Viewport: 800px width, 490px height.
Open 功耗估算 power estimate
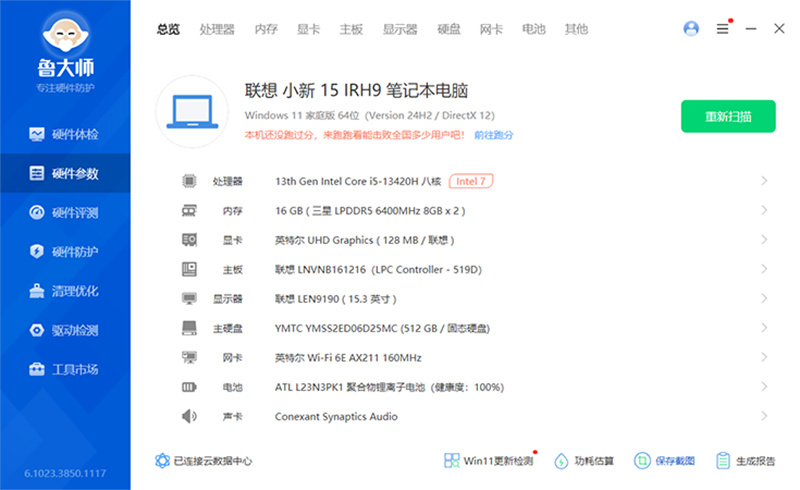(584, 461)
